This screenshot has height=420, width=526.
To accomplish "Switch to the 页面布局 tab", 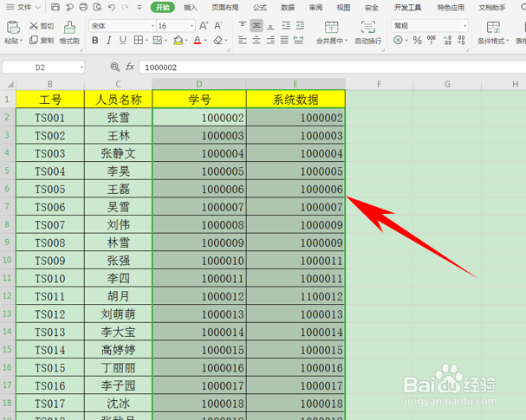I will click(224, 8).
